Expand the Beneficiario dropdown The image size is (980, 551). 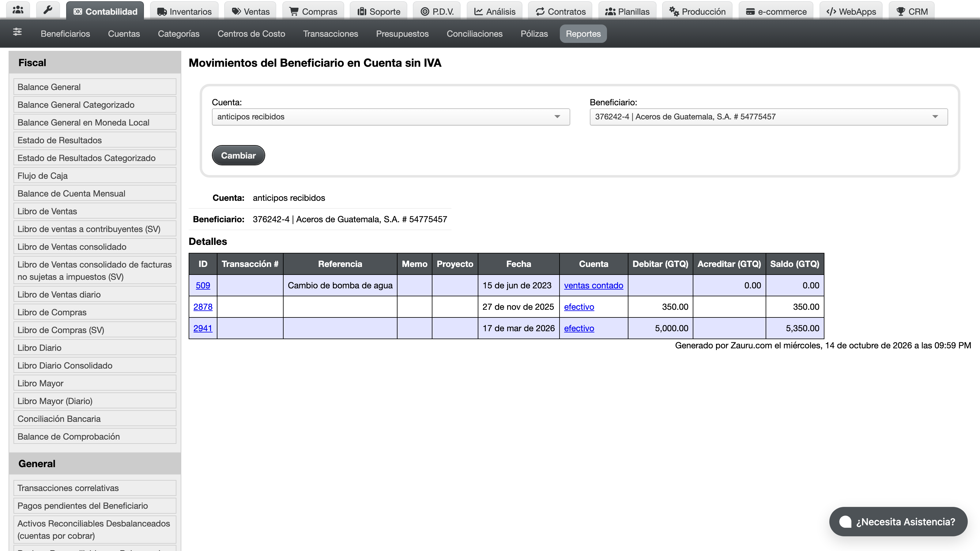tap(768, 117)
